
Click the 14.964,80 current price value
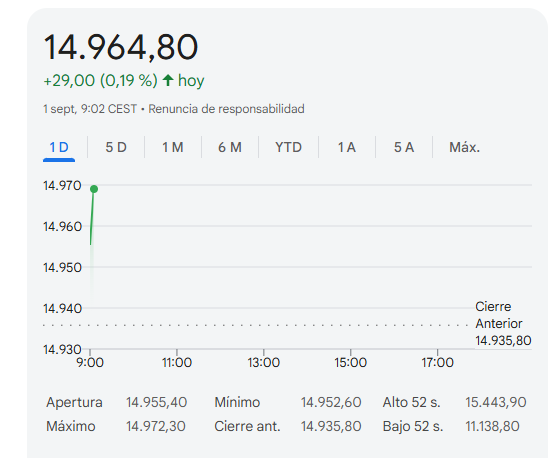click(121, 47)
